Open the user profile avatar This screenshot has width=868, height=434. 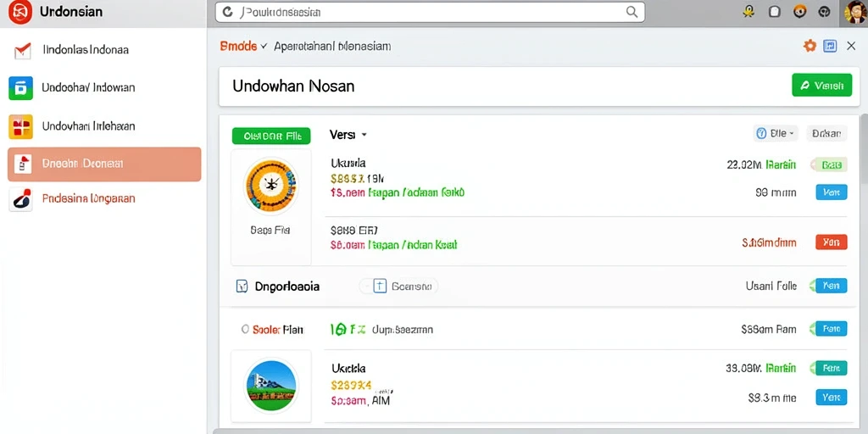(856, 12)
